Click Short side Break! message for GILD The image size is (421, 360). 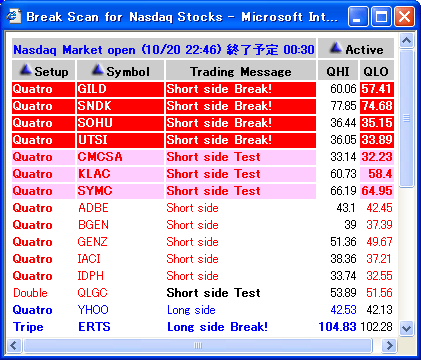point(241,89)
